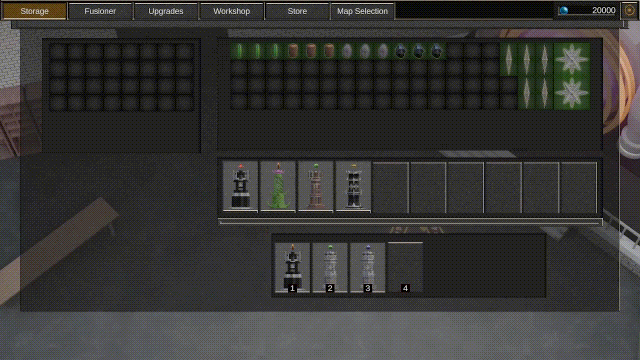Click the round settings icon top-right
Viewport: 640px width, 360px height.
(629, 11)
